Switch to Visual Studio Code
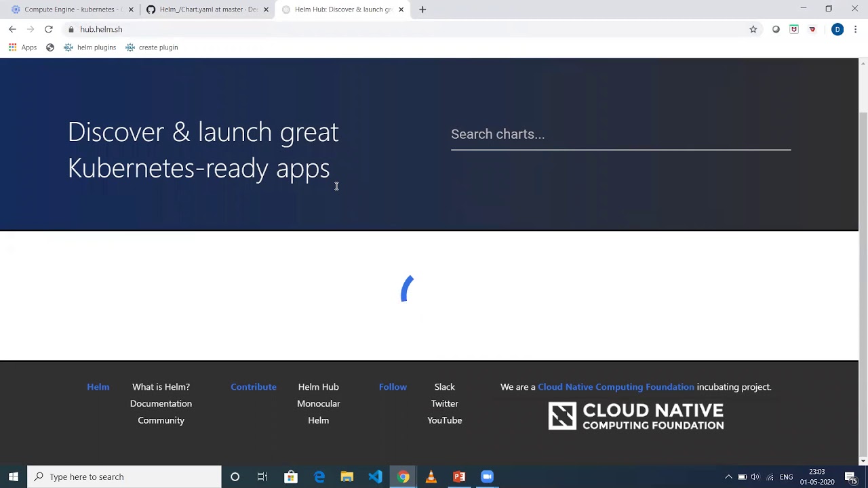 375,476
